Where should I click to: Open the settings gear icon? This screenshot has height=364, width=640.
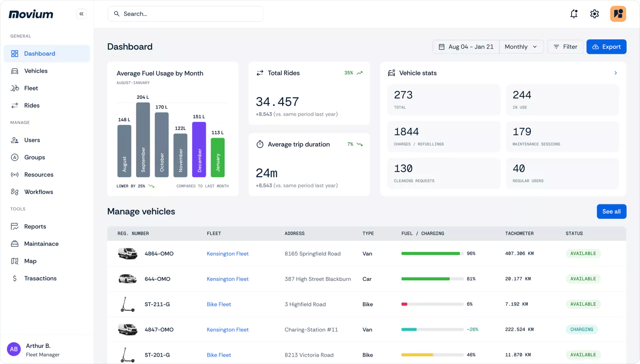point(594,13)
